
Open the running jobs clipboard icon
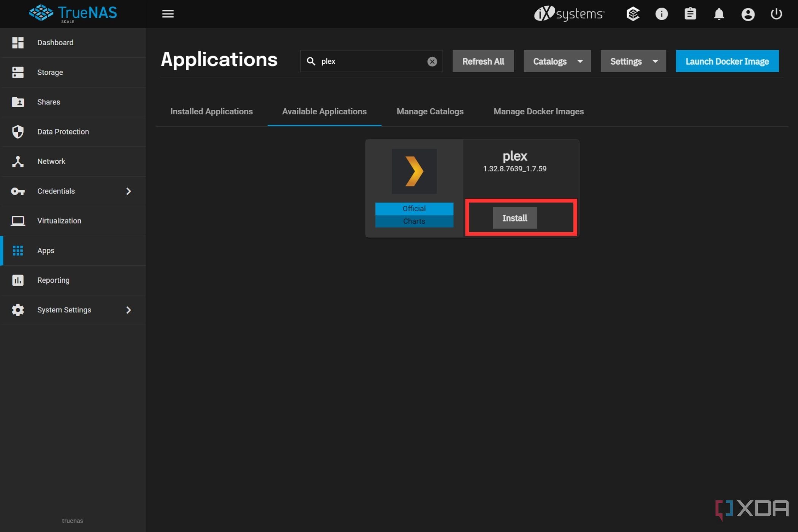tap(690, 14)
